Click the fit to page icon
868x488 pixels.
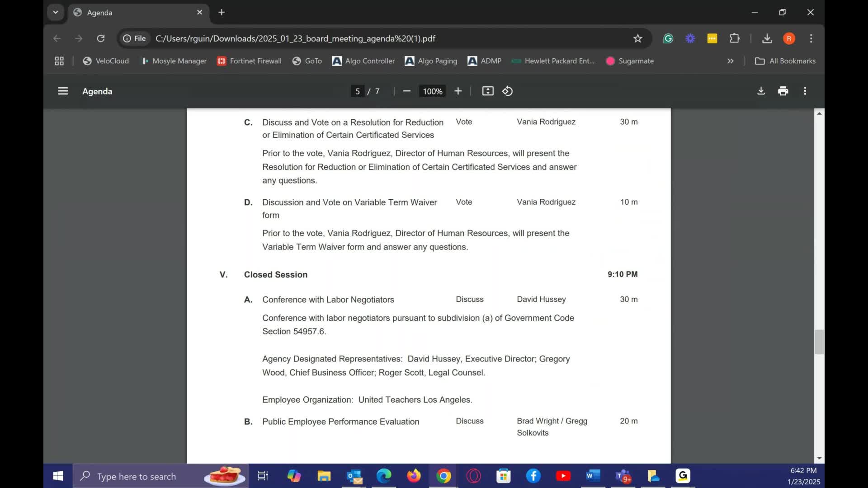point(488,91)
